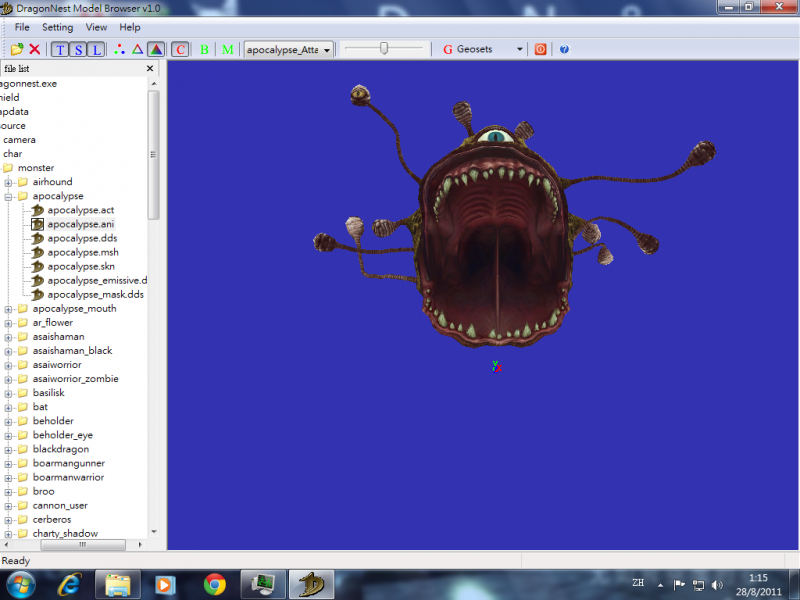
Task: Click the red X delete toolbar icon
Action: (35, 49)
